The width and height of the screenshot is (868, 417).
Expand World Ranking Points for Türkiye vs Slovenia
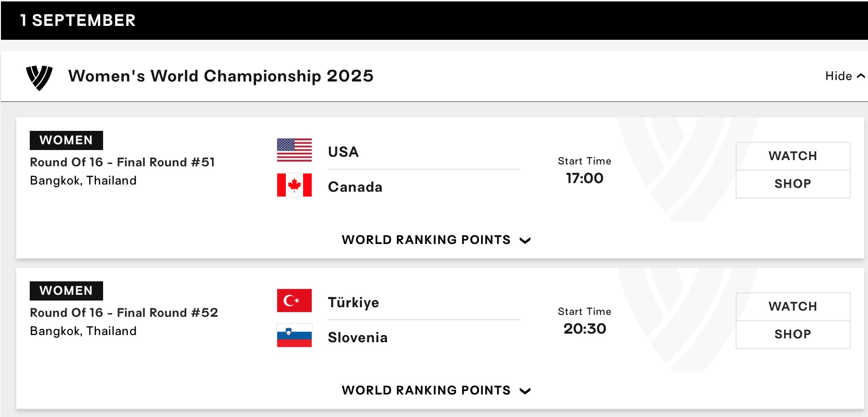[435, 390]
